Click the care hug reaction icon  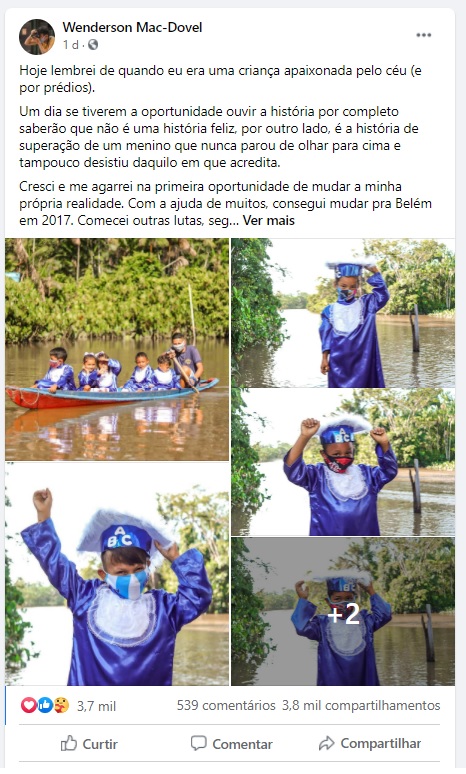tap(61, 705)
